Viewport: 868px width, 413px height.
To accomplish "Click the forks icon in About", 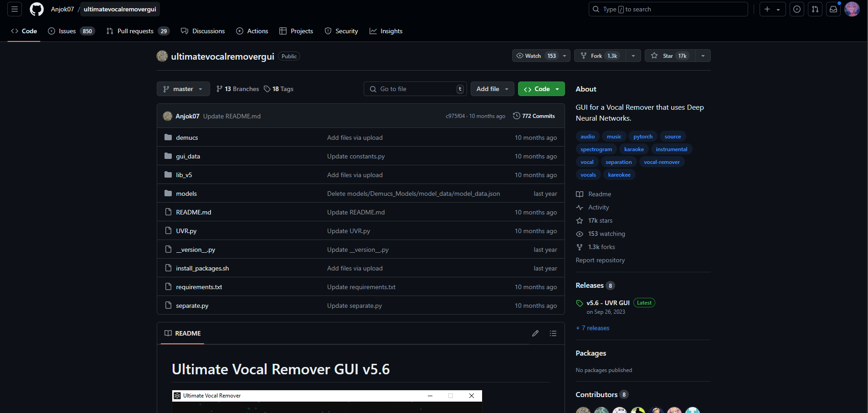I will pyautogui.click(x=580, y=247).
